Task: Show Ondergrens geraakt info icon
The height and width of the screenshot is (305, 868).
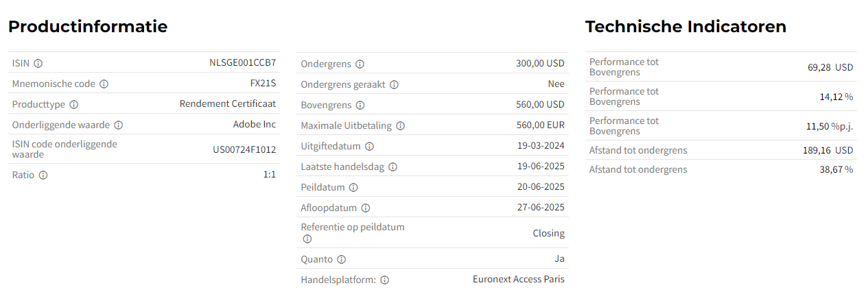Action: [395, 84]
